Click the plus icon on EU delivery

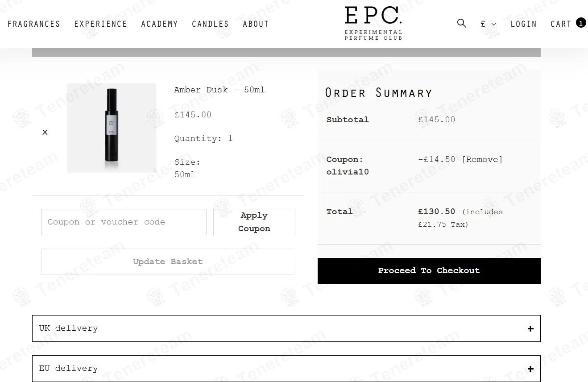[x=530, y=369]
